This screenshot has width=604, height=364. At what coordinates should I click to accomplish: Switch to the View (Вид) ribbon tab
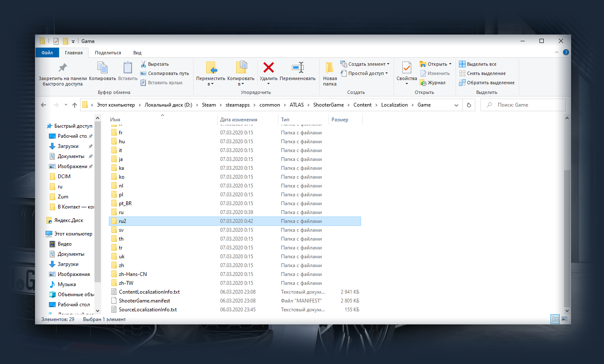click(137, 53)
